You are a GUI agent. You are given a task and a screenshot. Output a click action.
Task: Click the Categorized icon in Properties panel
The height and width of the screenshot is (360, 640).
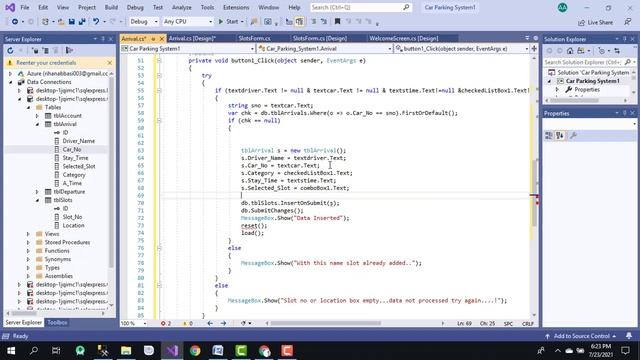[549, 136]
